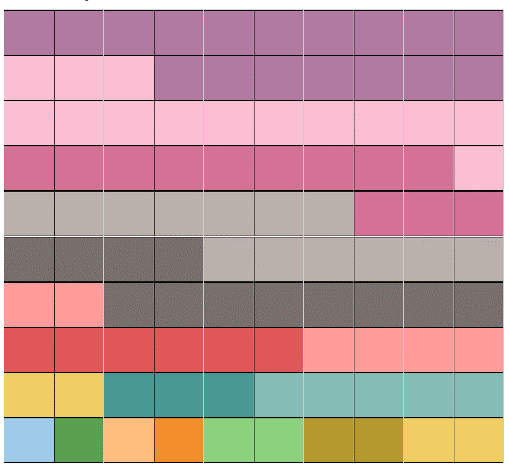The image size is (509, 468).
Task: Select the dark green square
Action: click(x=79, y=440)
